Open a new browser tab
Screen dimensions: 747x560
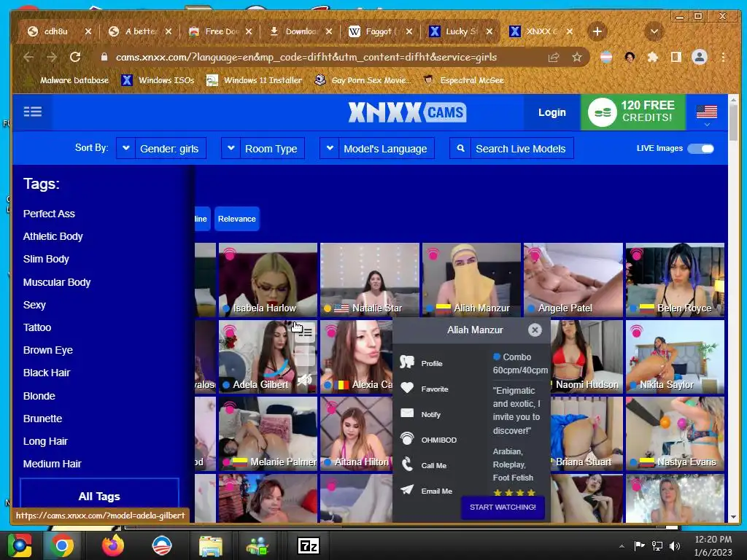tap(597, 32)
